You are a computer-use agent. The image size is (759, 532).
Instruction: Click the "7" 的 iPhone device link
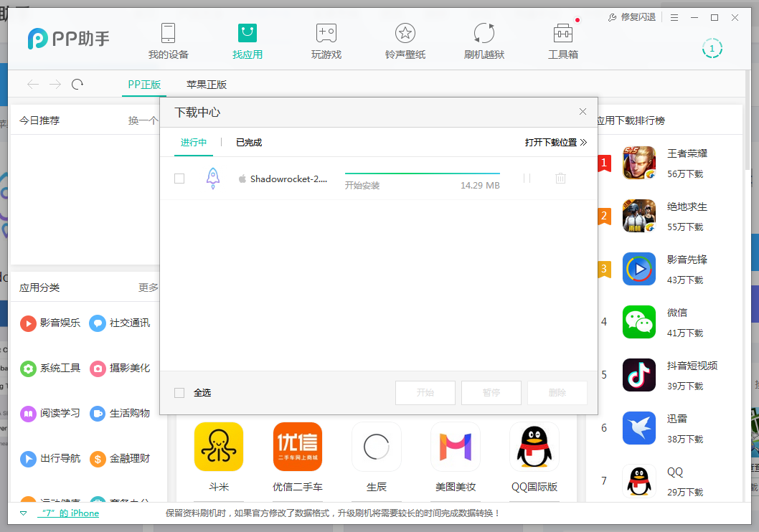[68, 513]
